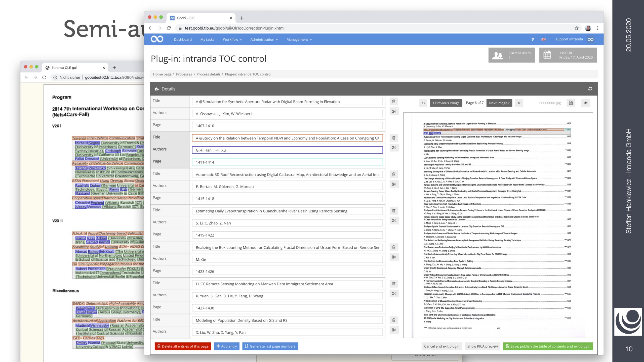The height and width of the screenshot is (362, 644).
Task: Bookmark the page with the star icon
Action: point(577,28)
